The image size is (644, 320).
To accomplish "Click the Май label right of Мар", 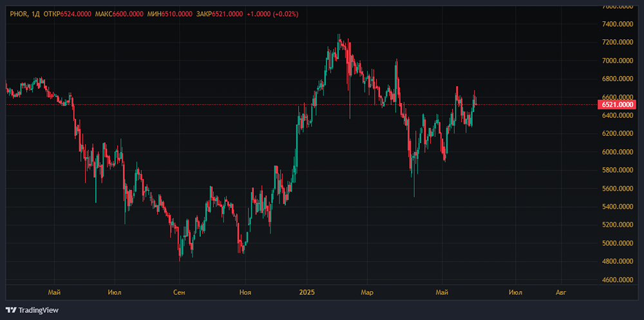I will click(442, 292).
